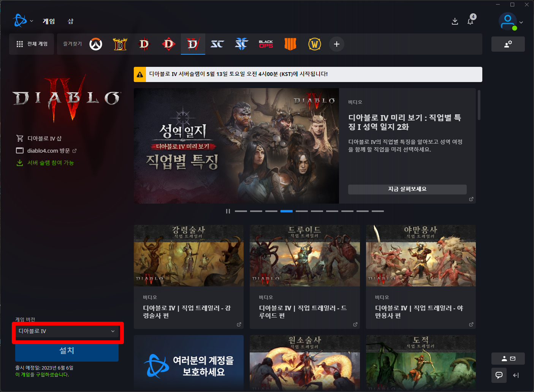Select the World of Warcraft icon
534x392 pixels.
(x=315, y=44)
